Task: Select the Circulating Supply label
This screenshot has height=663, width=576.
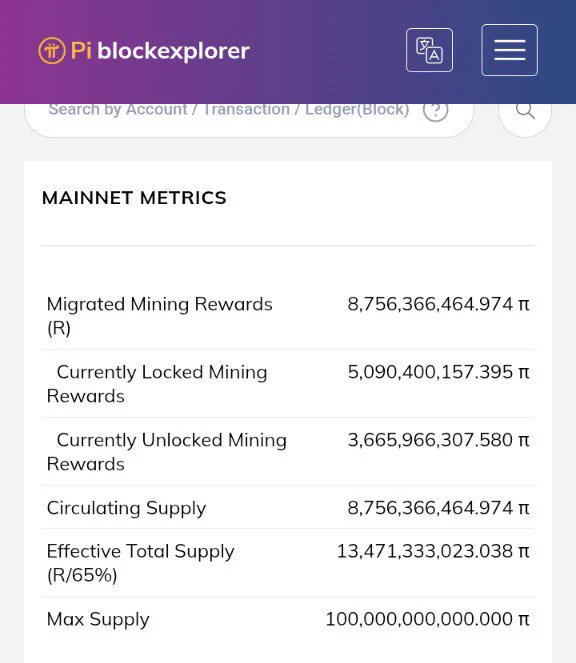Action: click(x=126, y=508)
